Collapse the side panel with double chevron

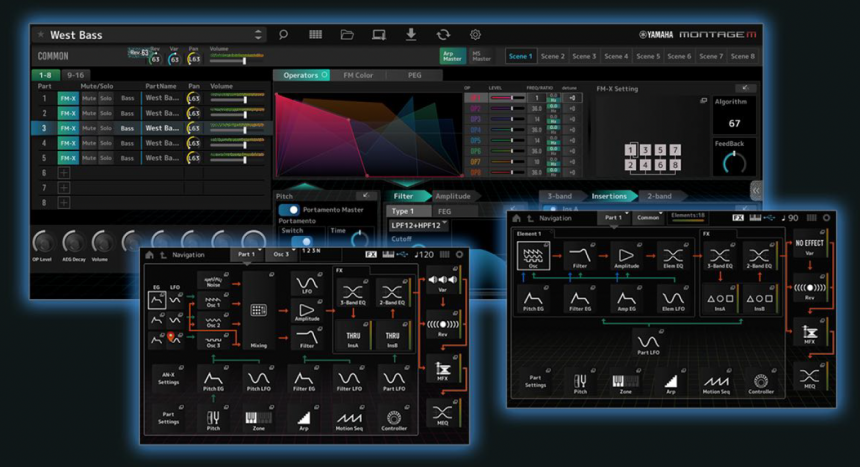[x=756, y=190]
